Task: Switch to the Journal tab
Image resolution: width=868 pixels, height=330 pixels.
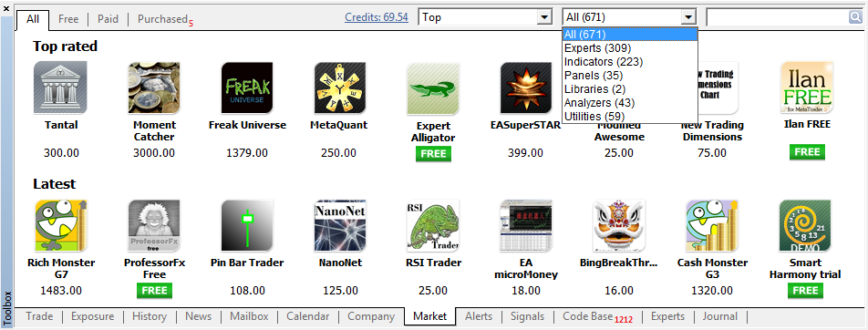Action: coord(720,316)
